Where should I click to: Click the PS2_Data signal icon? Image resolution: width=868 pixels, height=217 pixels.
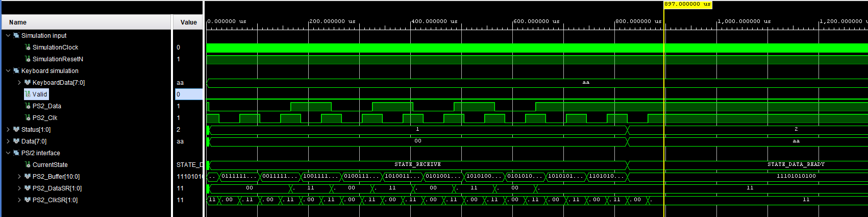pos(28,106)
